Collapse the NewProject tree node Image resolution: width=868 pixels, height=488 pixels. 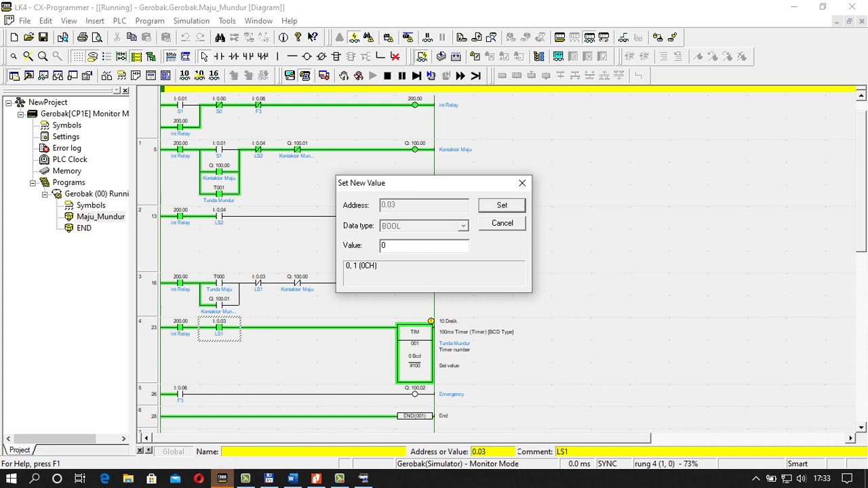tap(9, 102)
